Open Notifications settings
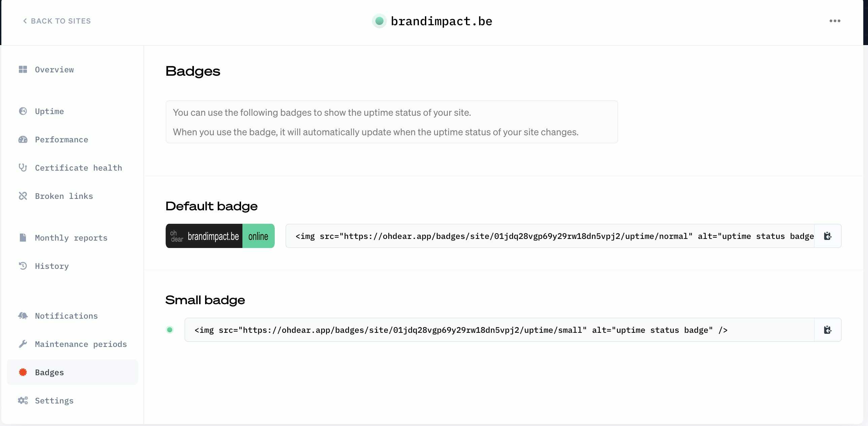 point(66,316)
